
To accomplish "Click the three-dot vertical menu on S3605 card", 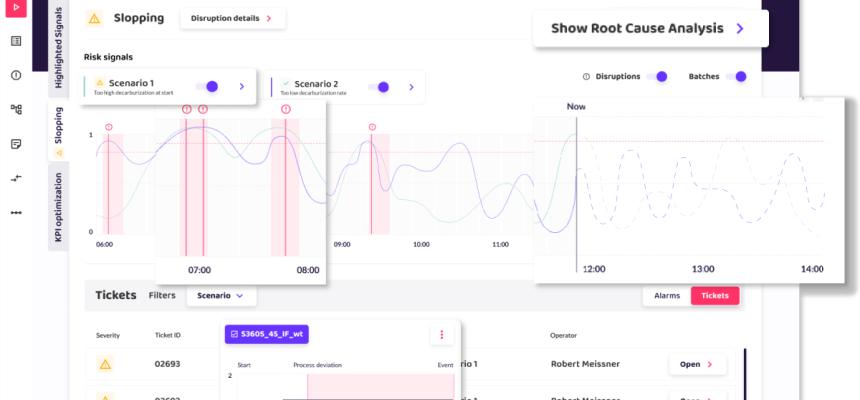I will [x=442, y=334].
